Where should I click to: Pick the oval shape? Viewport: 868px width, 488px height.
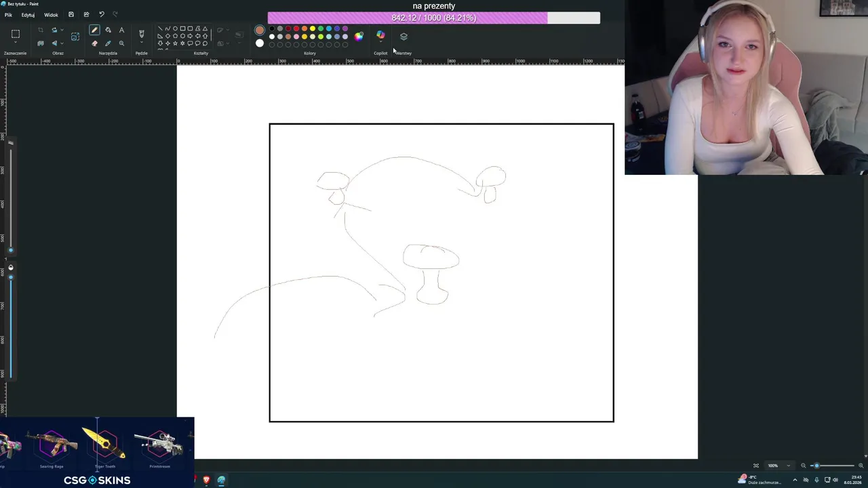point(175,28)
